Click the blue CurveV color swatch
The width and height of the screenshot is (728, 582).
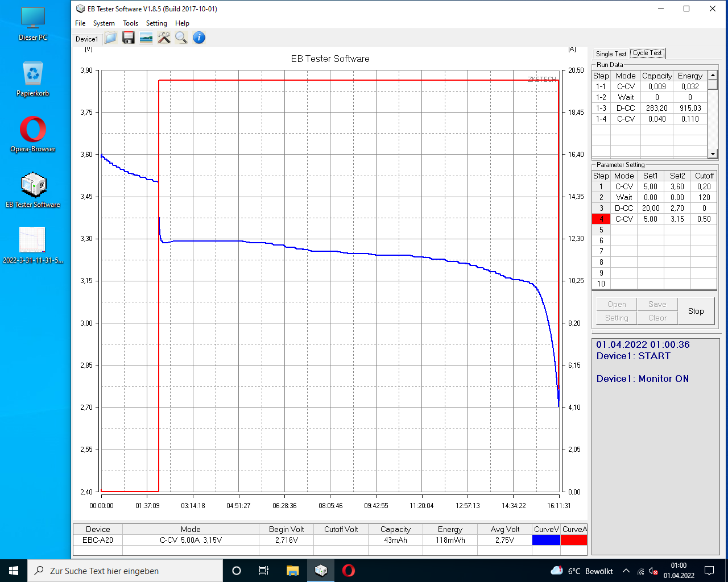pos(546,540)
